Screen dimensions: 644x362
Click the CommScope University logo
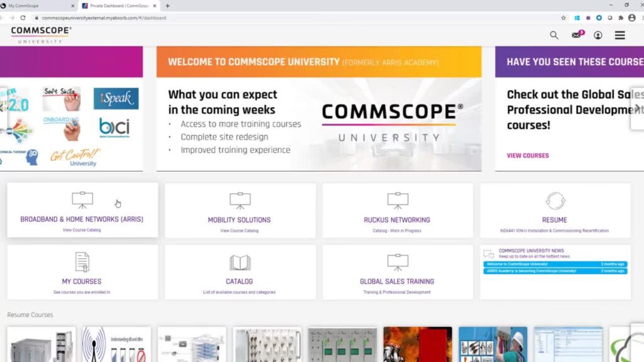click(x=41, y=35)
